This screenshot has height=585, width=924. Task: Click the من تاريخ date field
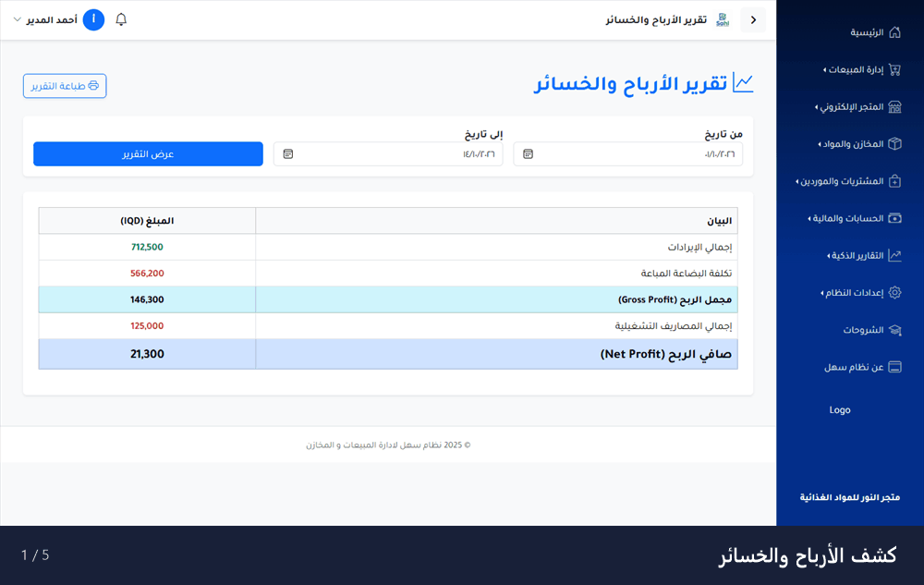pos(627,153)
